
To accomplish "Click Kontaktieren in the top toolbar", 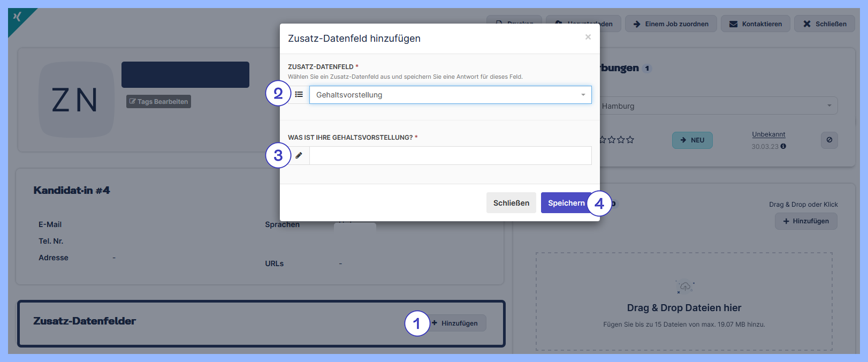I will click(755, 24).
